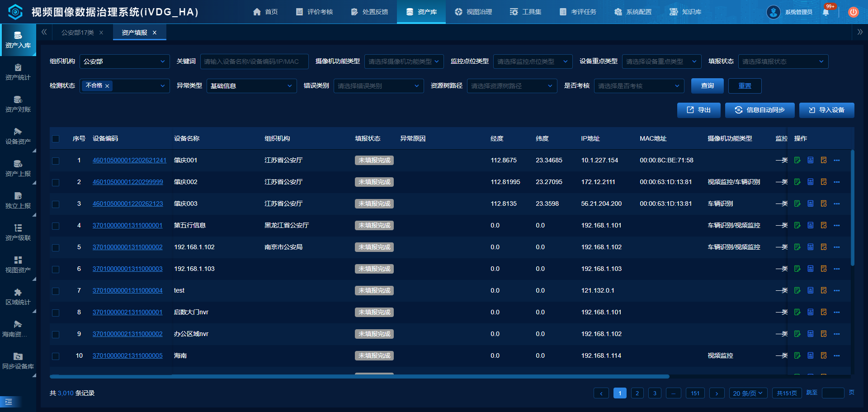
Task: Open 系统配置 in the top navigation
Action: pyautogui.click(x=633, y=12)
